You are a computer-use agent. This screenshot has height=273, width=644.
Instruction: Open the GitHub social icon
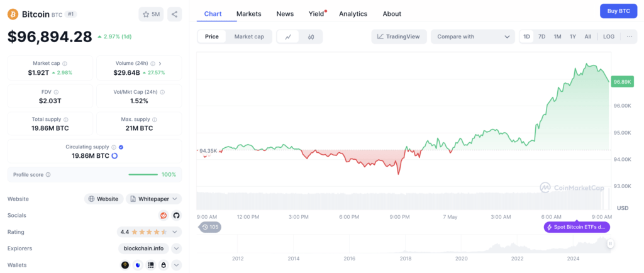point(176,216)
